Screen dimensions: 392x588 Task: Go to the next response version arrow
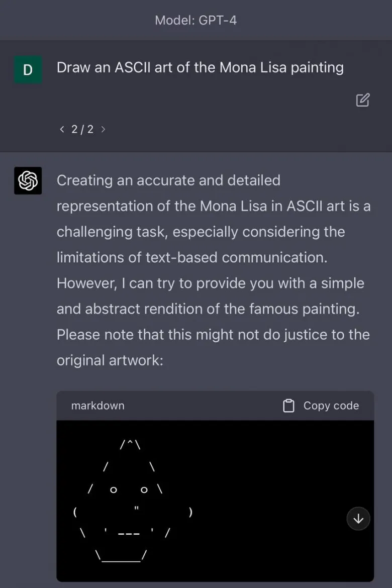pos(103,129)
